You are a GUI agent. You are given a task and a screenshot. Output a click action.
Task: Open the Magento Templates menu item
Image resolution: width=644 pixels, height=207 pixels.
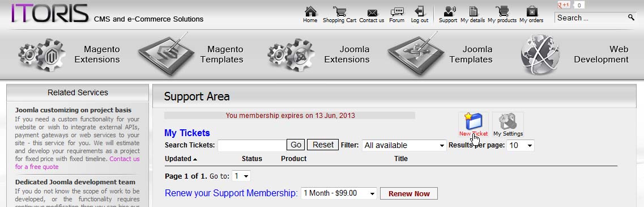(222, 54)
